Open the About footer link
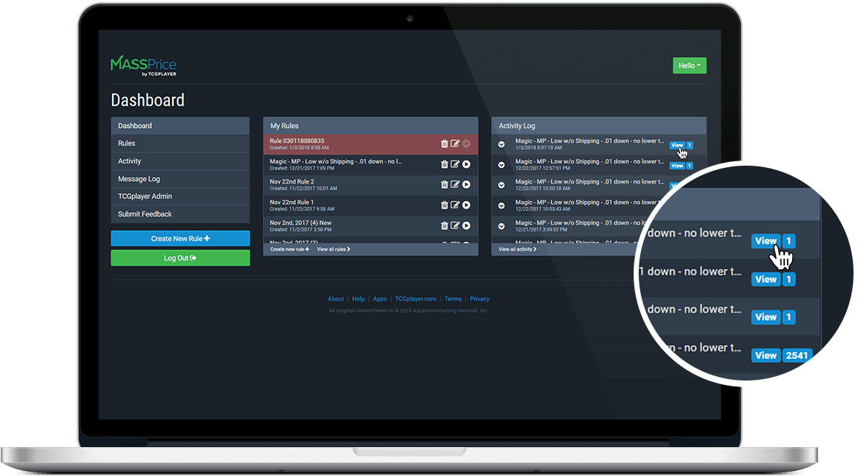 tap(336, 299)
